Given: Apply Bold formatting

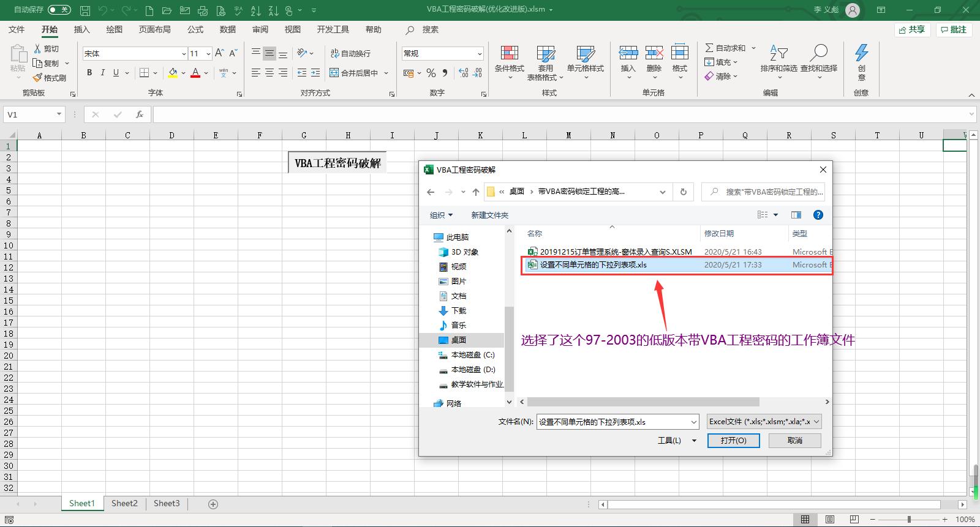Looking at the screenshot, I should (89, 73).
